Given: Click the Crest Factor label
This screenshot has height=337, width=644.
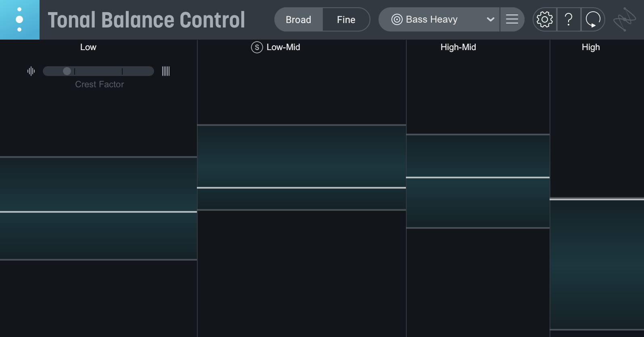Looking at the screenshot, I should coord(99,84).
